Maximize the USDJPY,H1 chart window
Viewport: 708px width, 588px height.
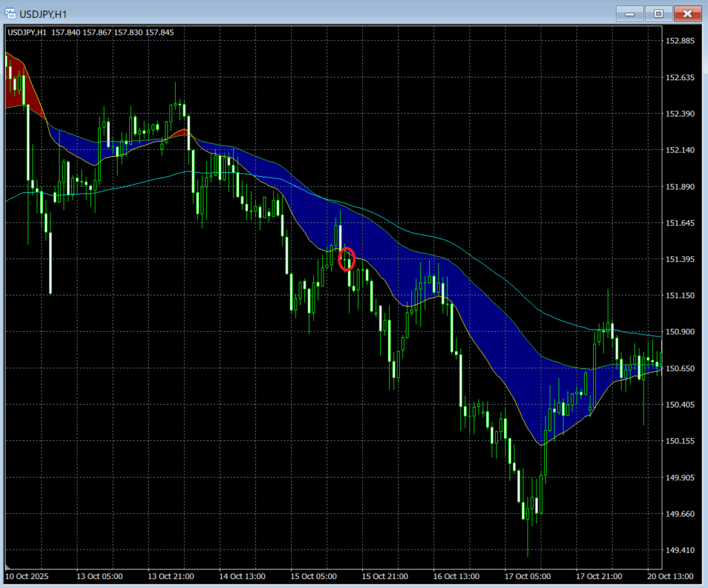[658, 13]
